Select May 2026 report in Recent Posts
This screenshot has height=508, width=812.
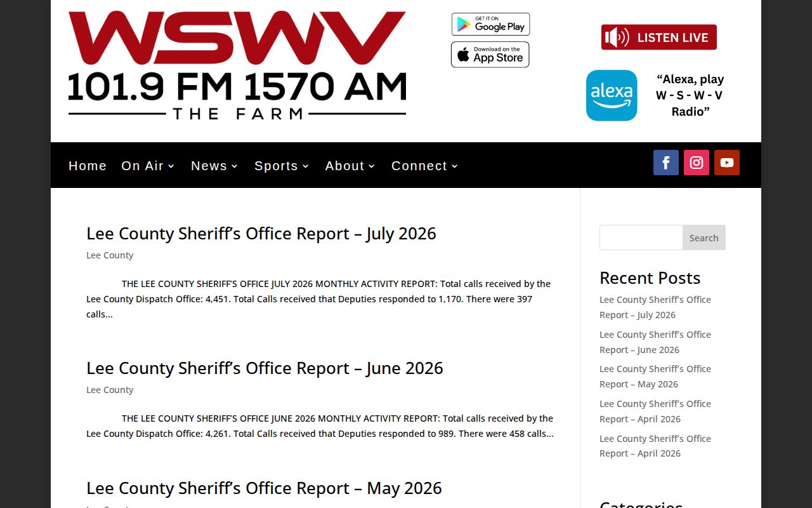[655, 377]
